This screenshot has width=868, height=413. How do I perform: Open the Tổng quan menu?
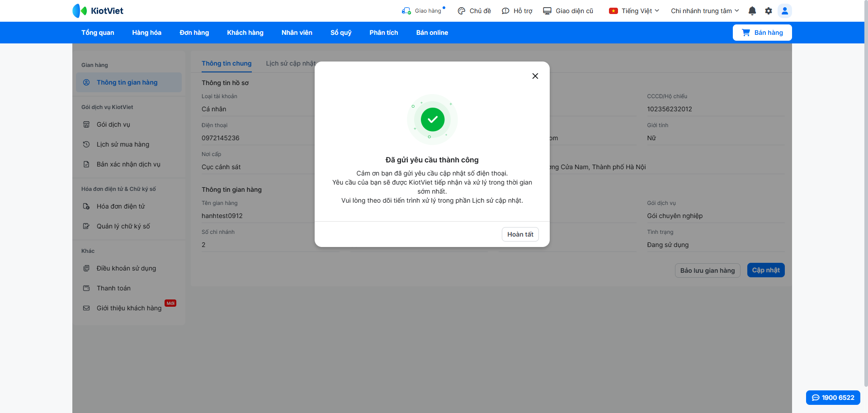[x=98, y=33]
